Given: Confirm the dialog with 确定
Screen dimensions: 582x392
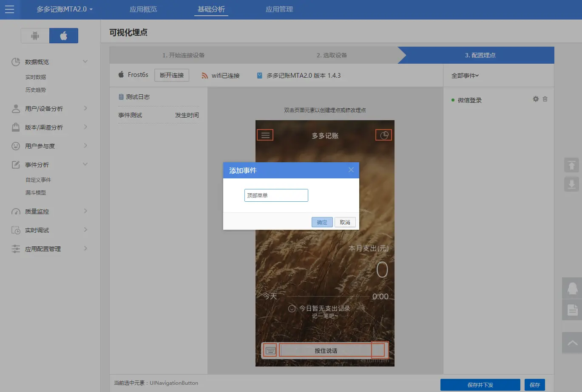Looking at the screenshot, I should pos(322,223).
